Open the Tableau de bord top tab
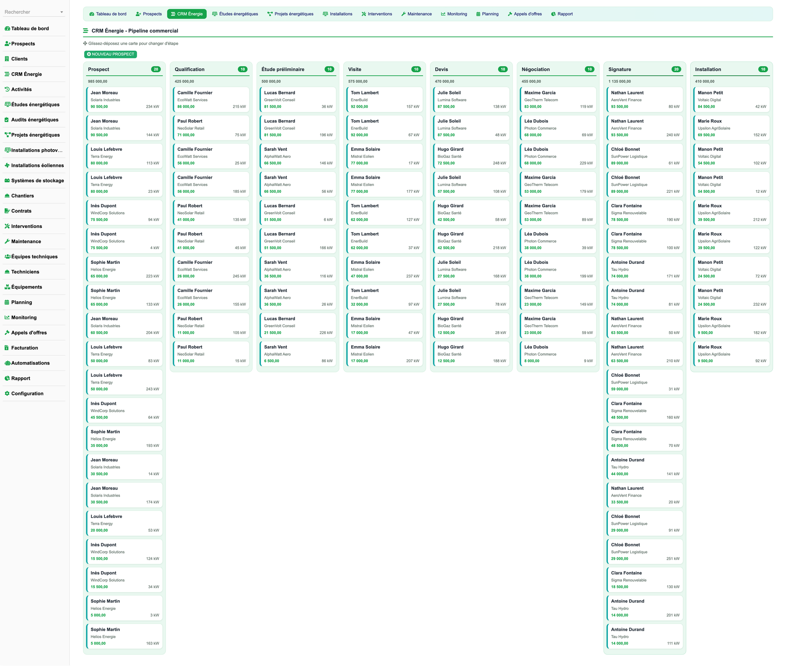This screenshot has width=785, height=672. [x=108, y=14]
